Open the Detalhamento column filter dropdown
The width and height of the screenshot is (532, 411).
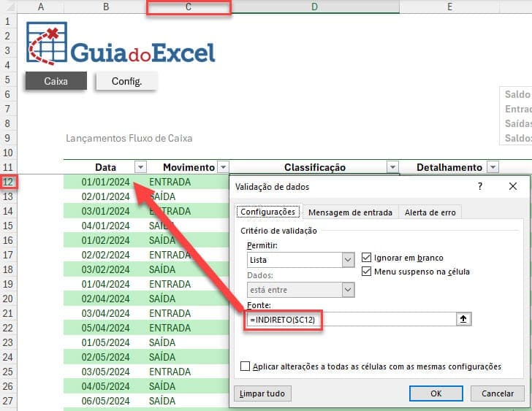(493, 167)
